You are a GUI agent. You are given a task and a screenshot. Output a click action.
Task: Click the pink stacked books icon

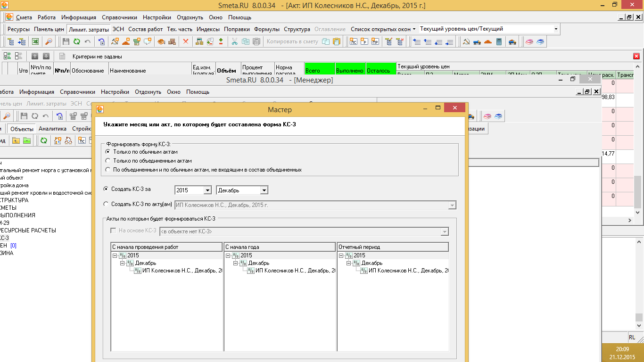(x=529, y=41)
